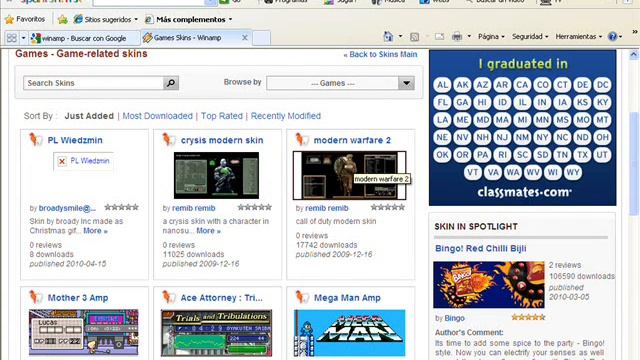The image size is (640, 360).
Task: Expand the tab list arrow beside Quick Tabs
Action: pos(23,38)
